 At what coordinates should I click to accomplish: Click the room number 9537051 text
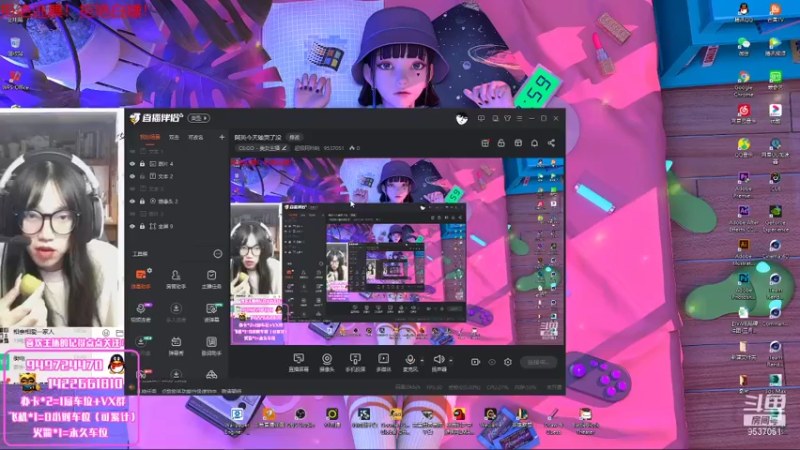[x=334, y=148]
